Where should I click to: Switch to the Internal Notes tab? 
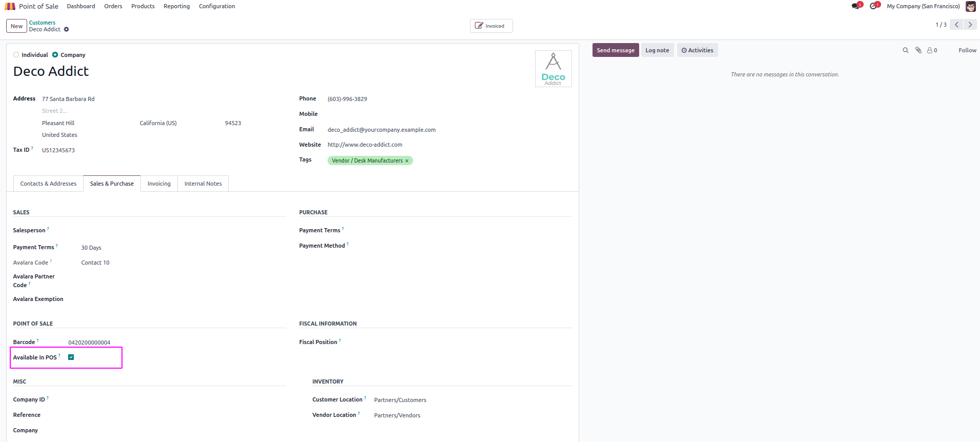(x=203, y=184)
